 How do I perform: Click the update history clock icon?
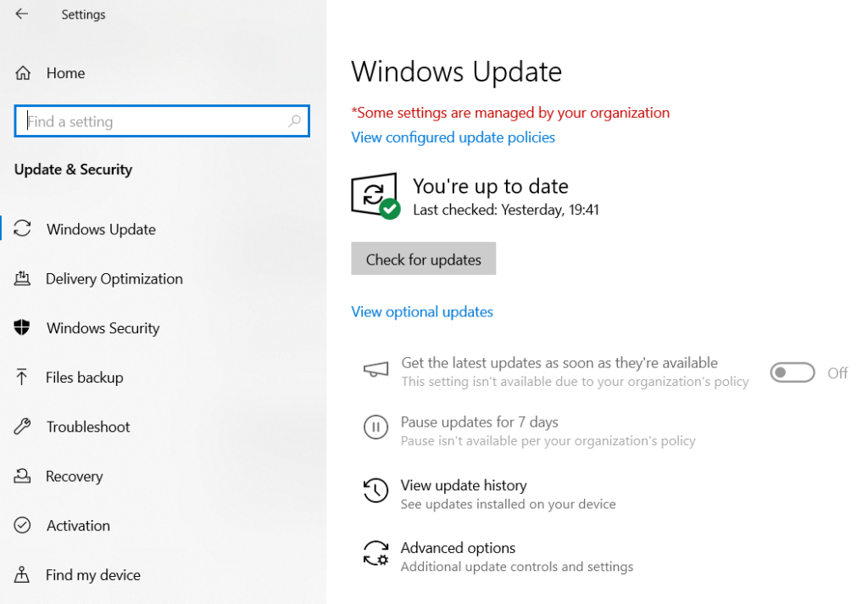[x=376, y=490]
